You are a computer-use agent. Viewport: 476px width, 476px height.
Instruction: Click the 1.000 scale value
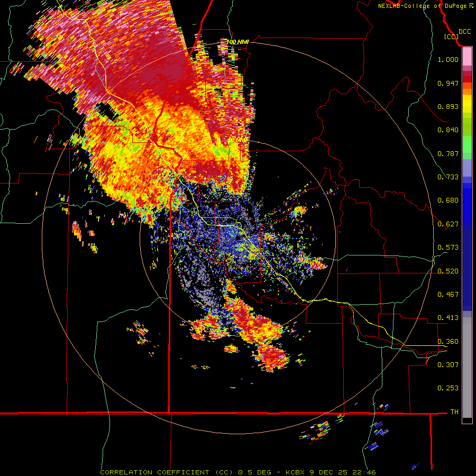[448, 59]
